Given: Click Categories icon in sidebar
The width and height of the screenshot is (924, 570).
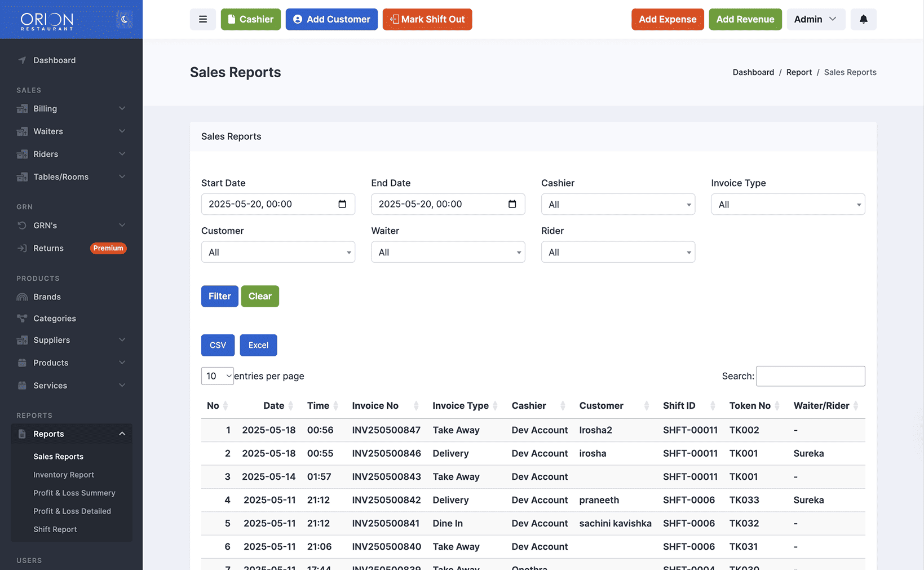Looking at the screenshot, I should (x=22, y=319).
